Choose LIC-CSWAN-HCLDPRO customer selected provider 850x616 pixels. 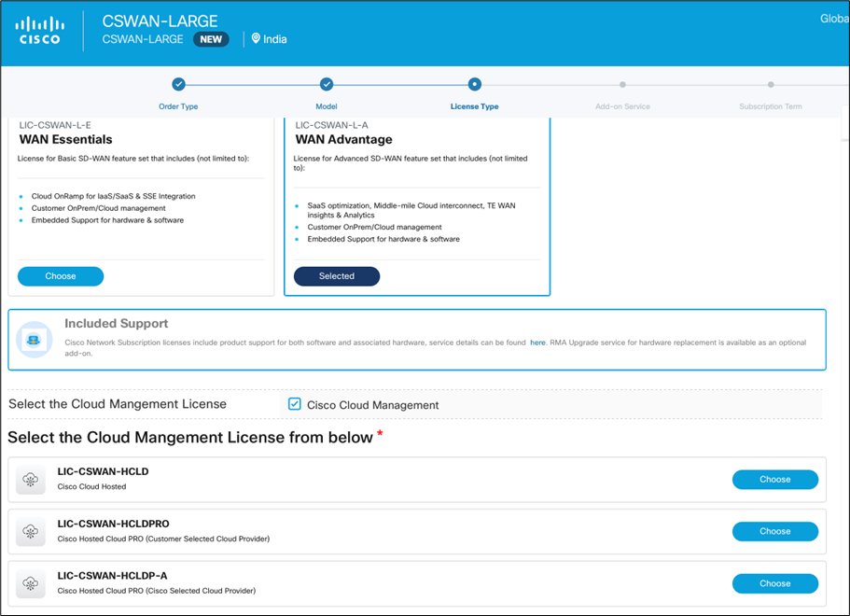point(775,531)
